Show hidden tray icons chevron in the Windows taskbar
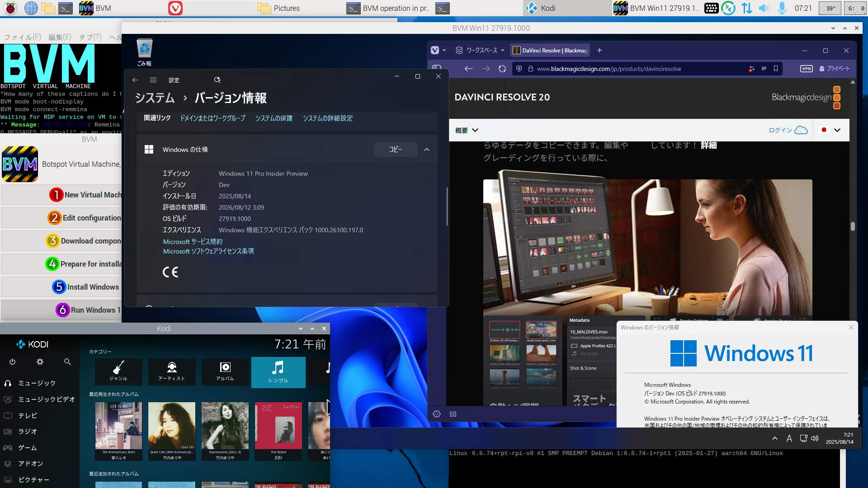868x488 pixels. [775, 438]
